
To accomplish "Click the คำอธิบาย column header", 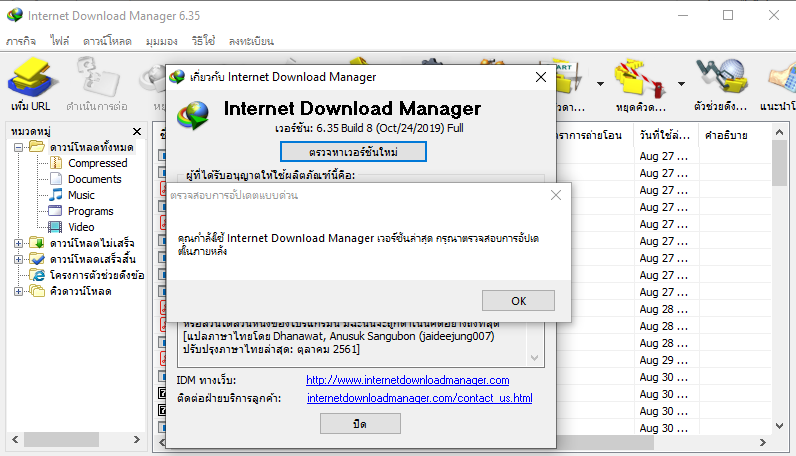I will 734,135.
